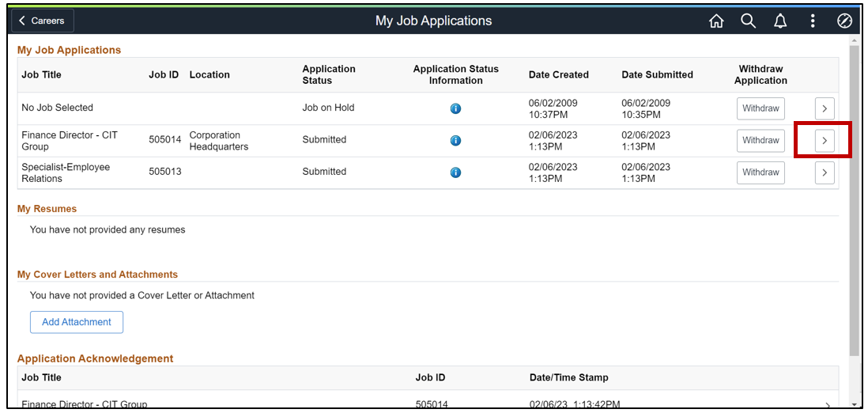Open details chevron for Specialist-Employee Relations row

825,172
